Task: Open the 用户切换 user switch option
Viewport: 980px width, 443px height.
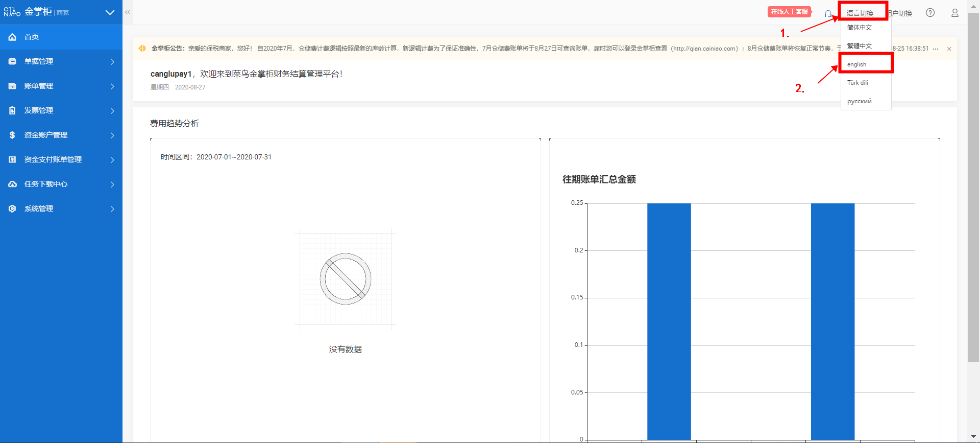Action: pos(900,13)
